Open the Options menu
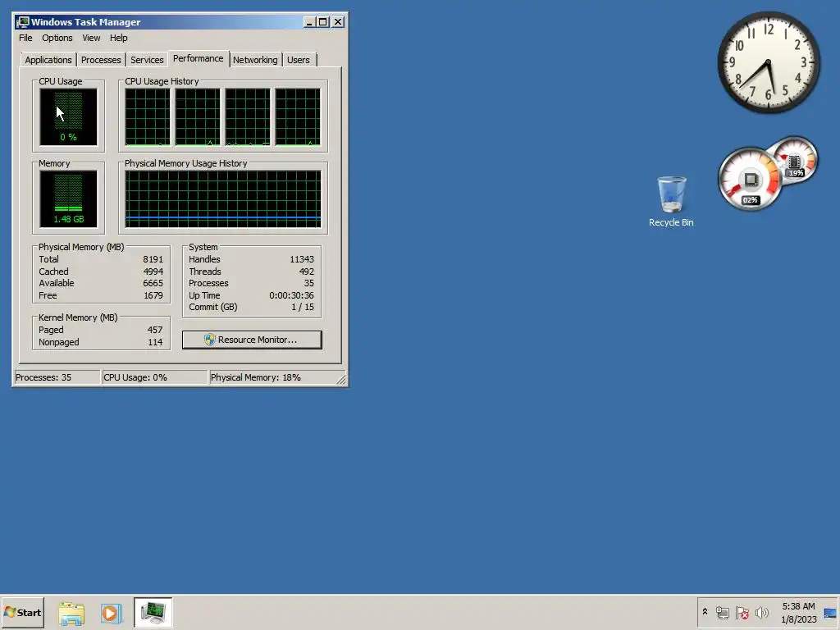840x630 pixels. pos(57,38)
